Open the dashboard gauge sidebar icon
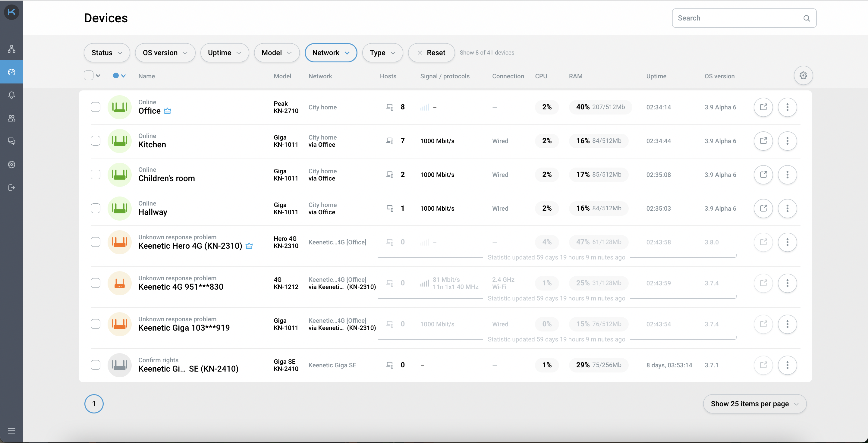This screenshot has height=443, width=868. (x=11, y=72)
